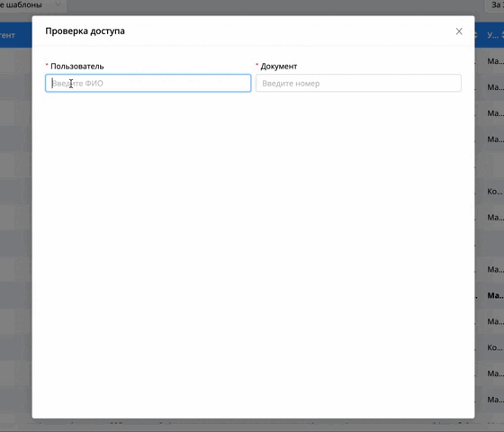Click the partially visible За period button
The image size is (504, 432).
(496, 5)
